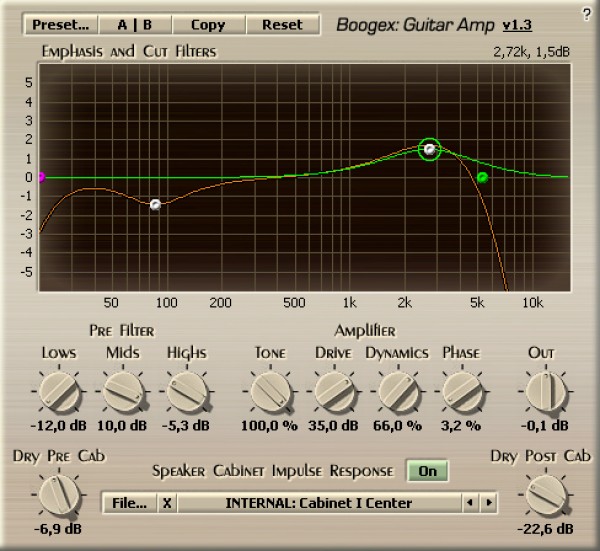Select previous cabinet with left arrow
600x551 pixels.
[469, 502]
